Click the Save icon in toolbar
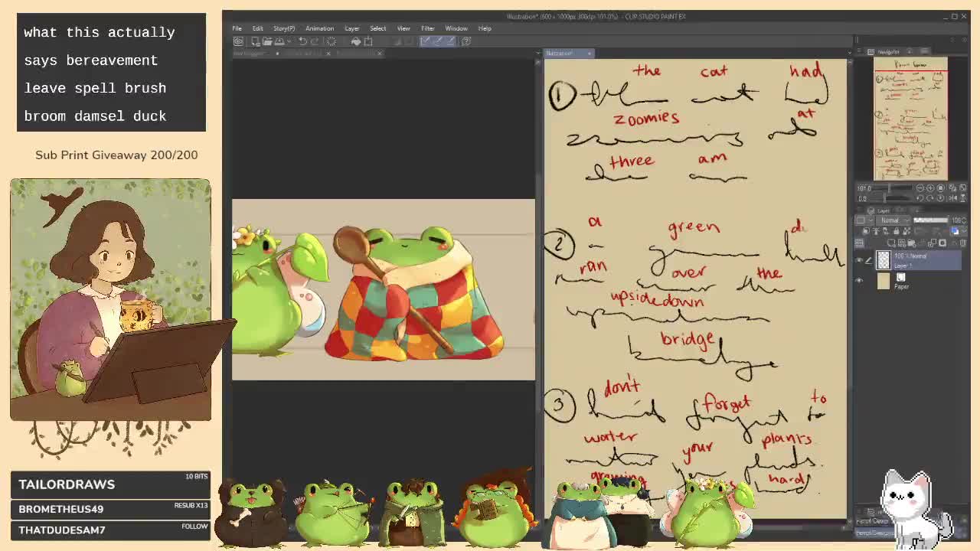 [x=279, y=41]
